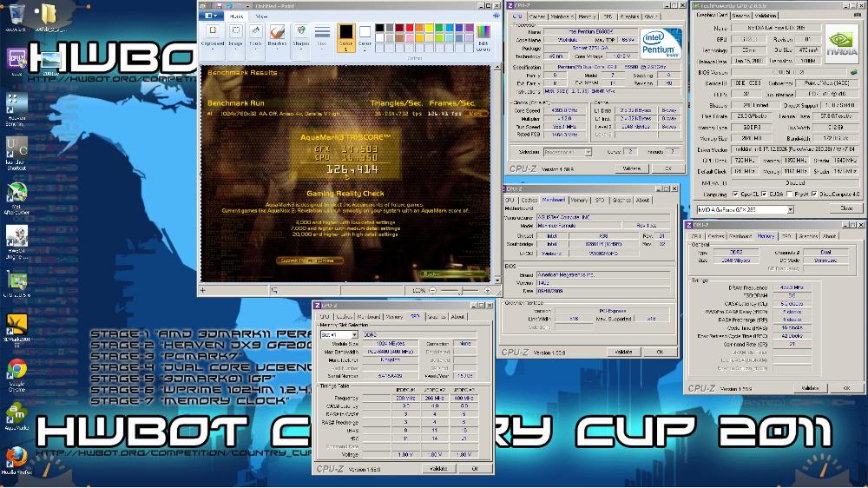Click the zoom slider in Paint status bar

460,290
